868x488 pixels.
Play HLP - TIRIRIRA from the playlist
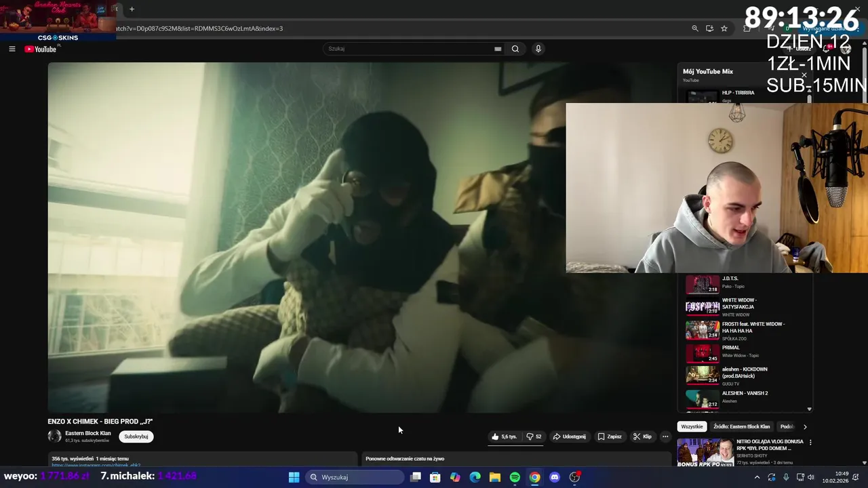pos(745,96)
